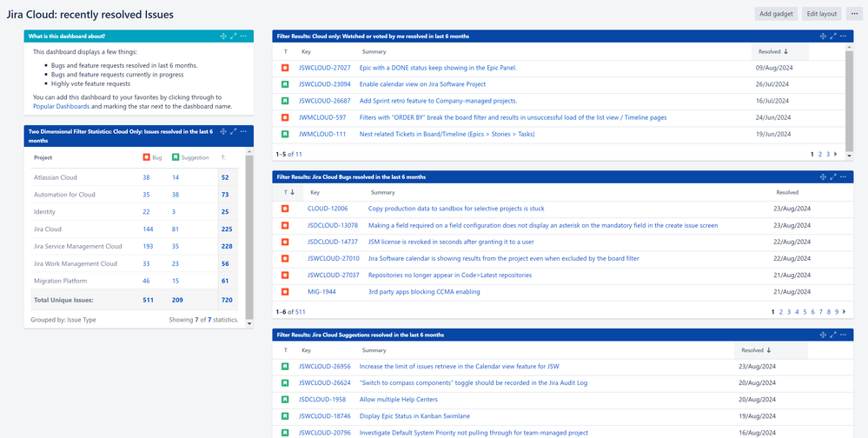Maximize the 'What is this dashboard about?' gadget
The width and height of the screenshot is (868, 438).
point(234,36)
